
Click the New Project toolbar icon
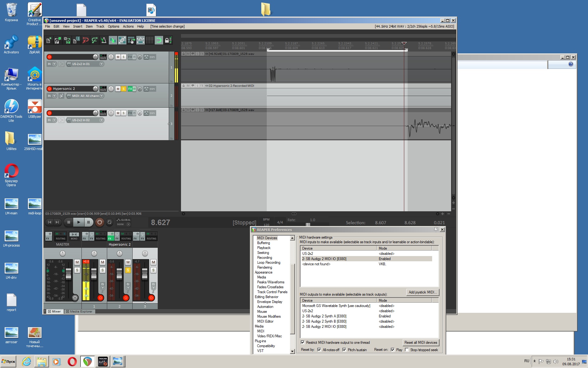coord(49,40)
